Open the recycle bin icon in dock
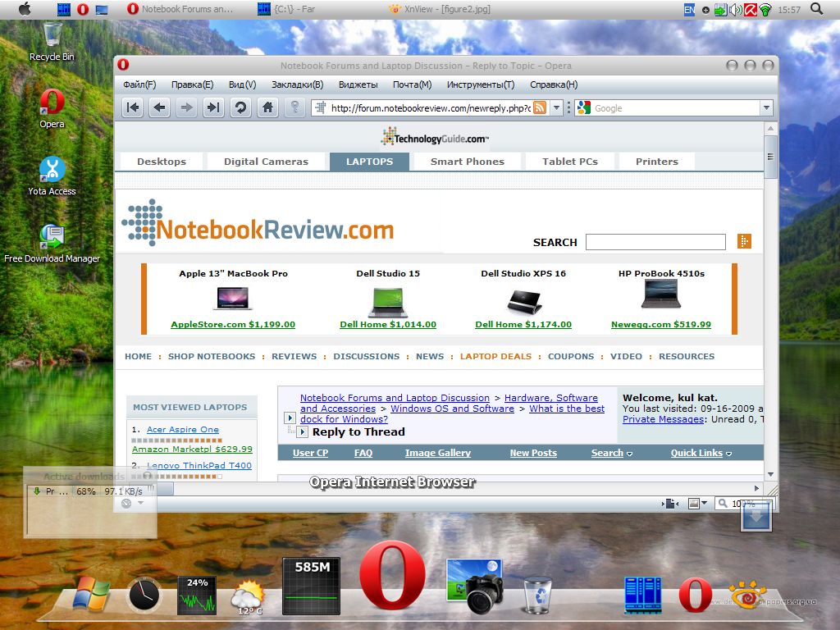The width and height of the screenshot is (840, 630). [x=537, y=595]
